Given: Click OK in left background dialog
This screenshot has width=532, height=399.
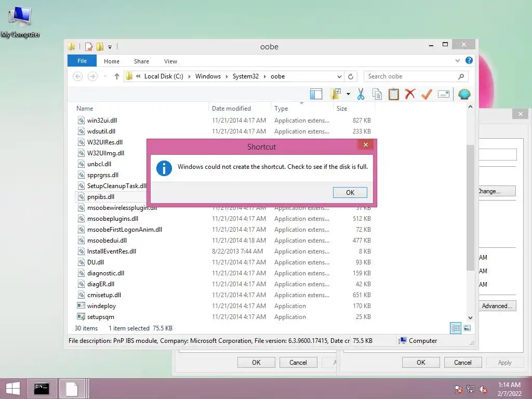Looking at the screenshot, I should tap(256, 362).
